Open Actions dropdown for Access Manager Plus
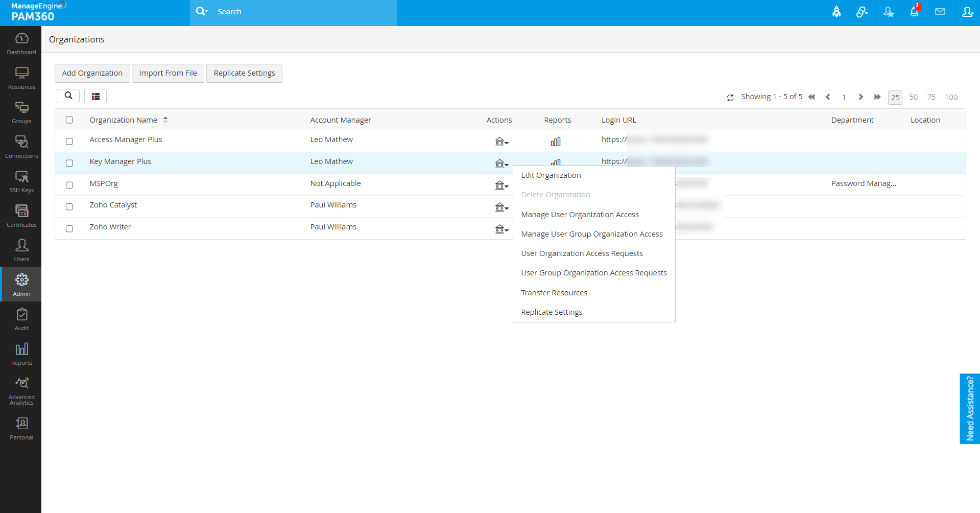 tap(501, 142)
